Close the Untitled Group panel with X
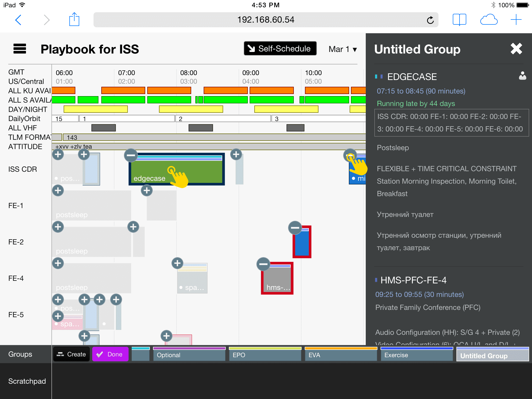This screenshot has width=532, height=399. (x=516, y=49)
